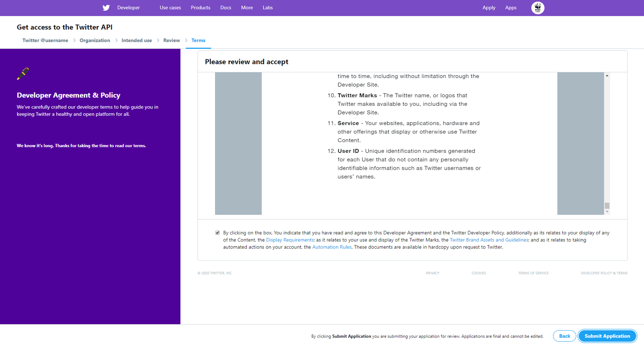The height and width of the screenshot is (347, 644).
Task: Click the 'Twitter Marks' definition term
Action: click(x=357, y=96)
